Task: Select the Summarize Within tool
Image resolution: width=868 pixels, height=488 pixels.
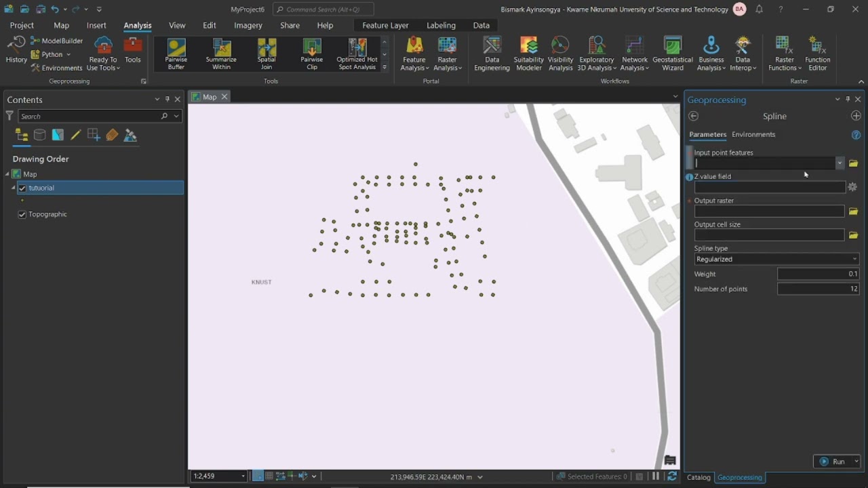Action: [222, 54]
